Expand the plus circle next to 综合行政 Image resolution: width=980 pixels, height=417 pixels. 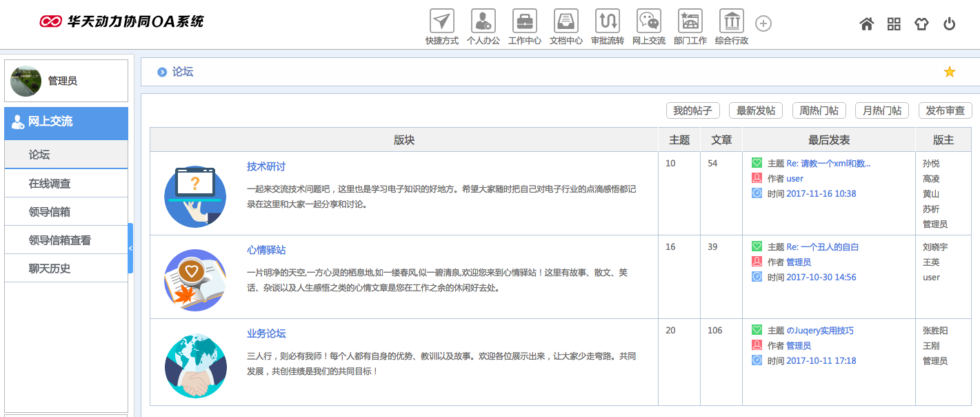point(763,23)
